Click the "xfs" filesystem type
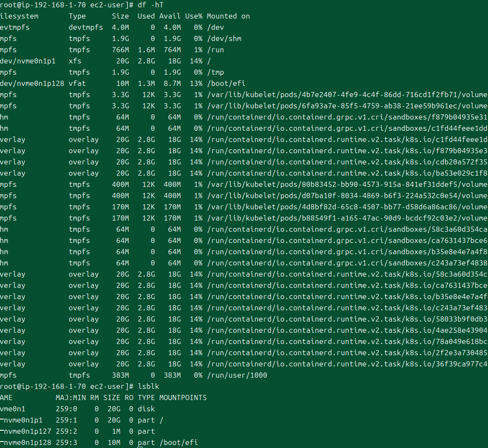488x448 pixels. click(x=75, y=61)
